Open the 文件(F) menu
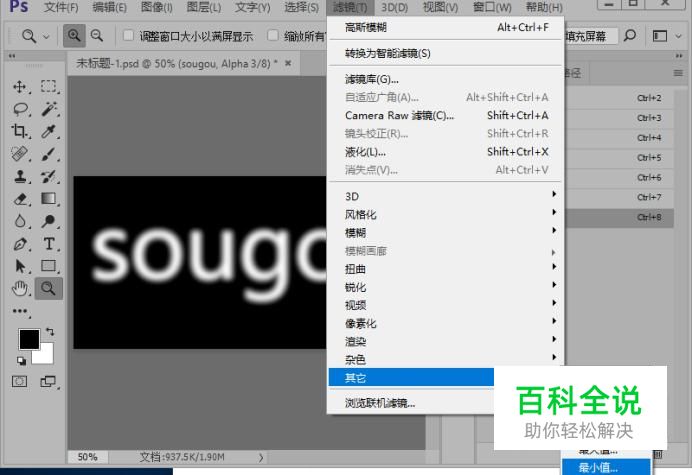This screenshot has height=475, width=692. 61,7
